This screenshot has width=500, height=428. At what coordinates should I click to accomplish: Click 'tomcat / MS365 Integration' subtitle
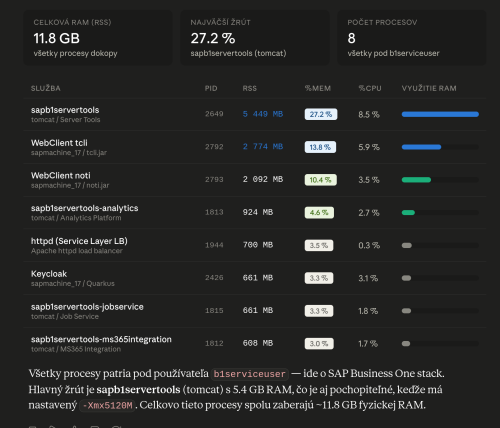[x=76, y=349]
